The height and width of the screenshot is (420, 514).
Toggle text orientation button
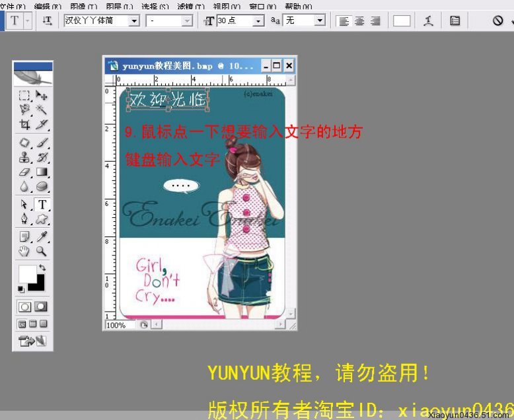click(x=47, y=21)
